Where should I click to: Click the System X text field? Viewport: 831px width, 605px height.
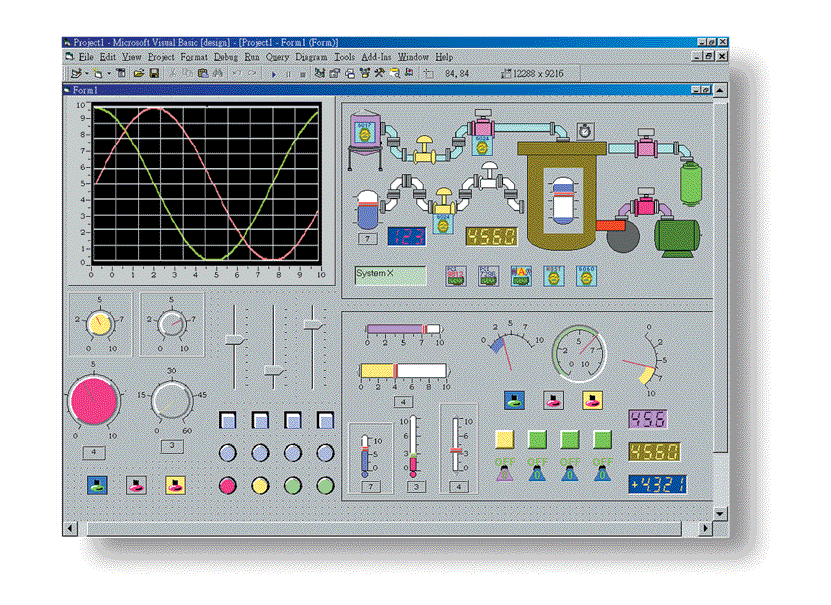tap(390, 275)
